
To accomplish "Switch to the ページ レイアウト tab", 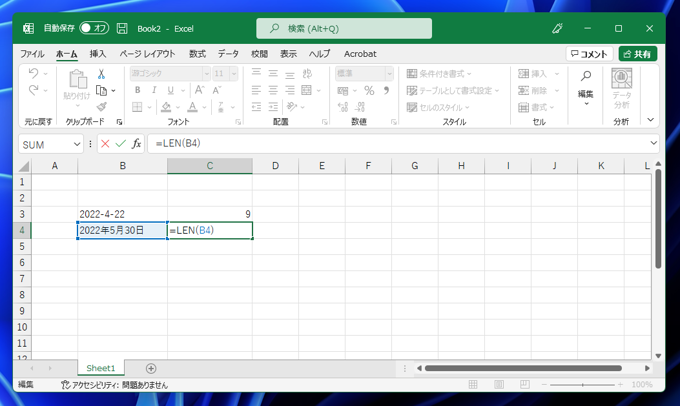I will coord(147,54).
